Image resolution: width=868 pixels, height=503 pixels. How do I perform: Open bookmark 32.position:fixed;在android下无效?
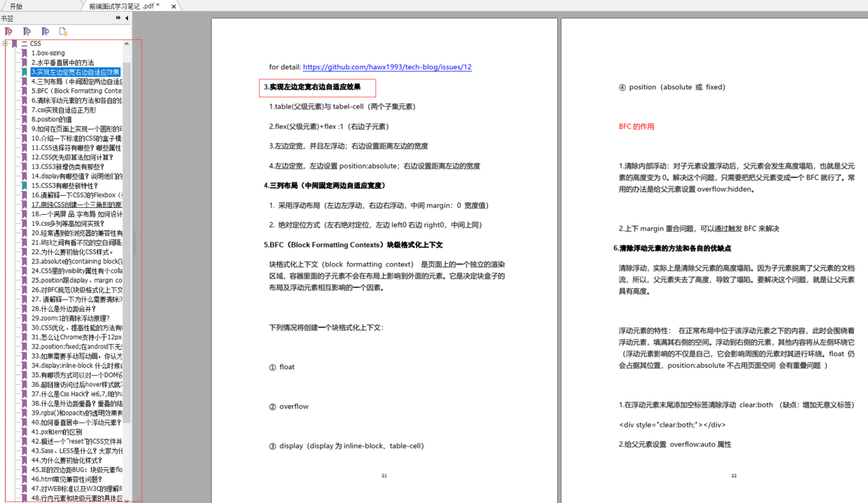(76, 346)
